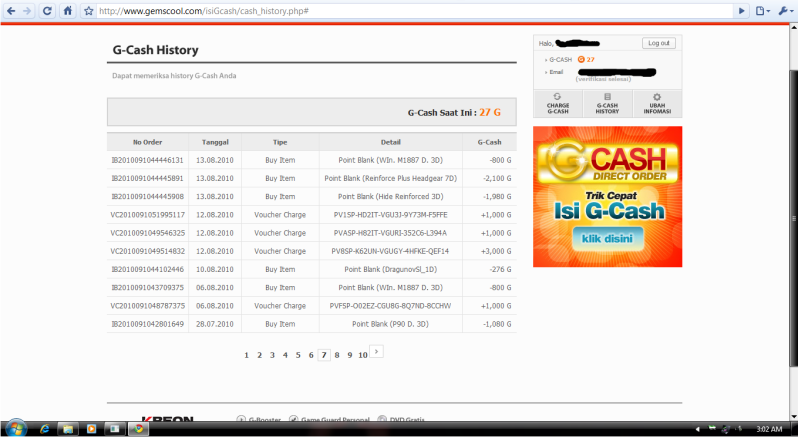The width and height of the screenshot is (798, 437).
Task: Open G-CASH HISTORY in the account panel
Action: [607, 104]
